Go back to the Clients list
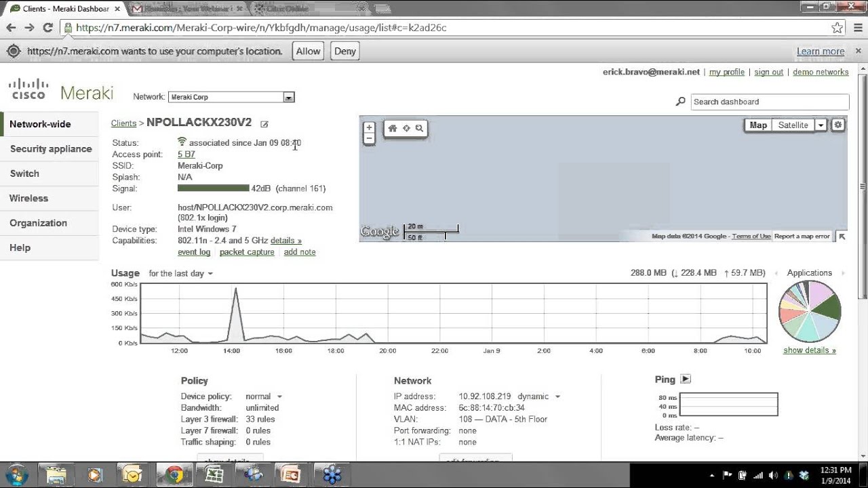The width and height of the screenshot is (868, 488). click(x=123, y=123)
